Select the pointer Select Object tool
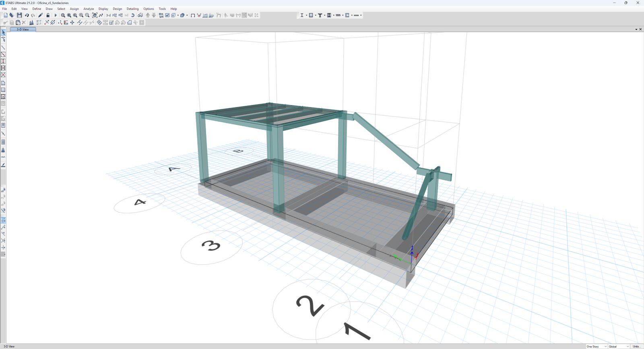This screenshot has width=644, height=349. tap(3, 33)
